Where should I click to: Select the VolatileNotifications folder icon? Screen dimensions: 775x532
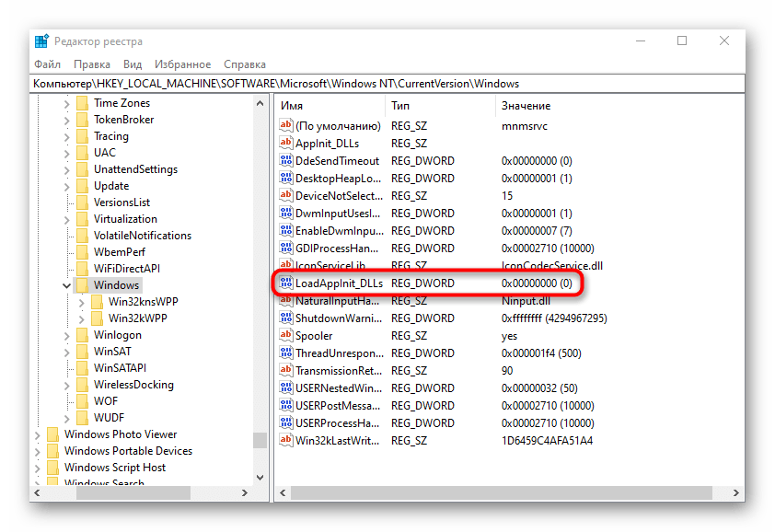(83, 236)
